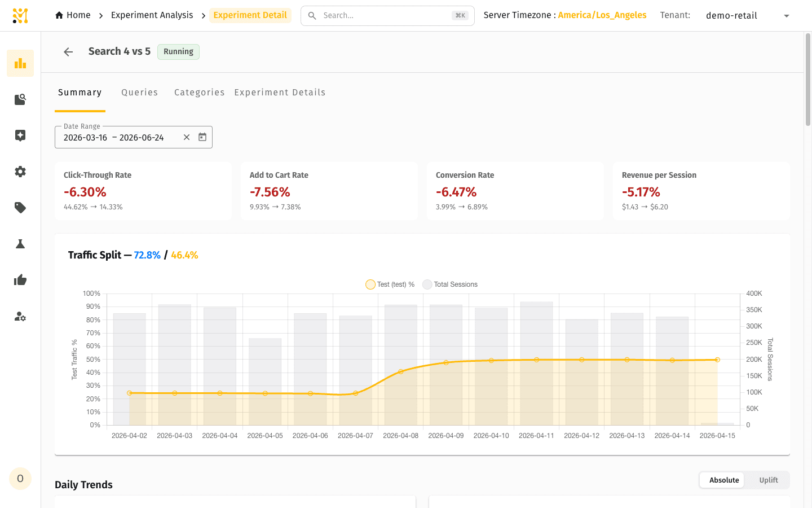The height and width of the screenshot is (508, 812).
Task: Click the Running status badge
Action: [178, 51]
